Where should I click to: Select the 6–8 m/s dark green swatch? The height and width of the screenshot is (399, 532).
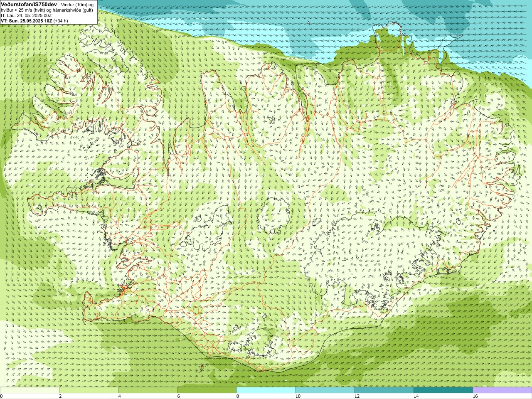pos(207,390)
